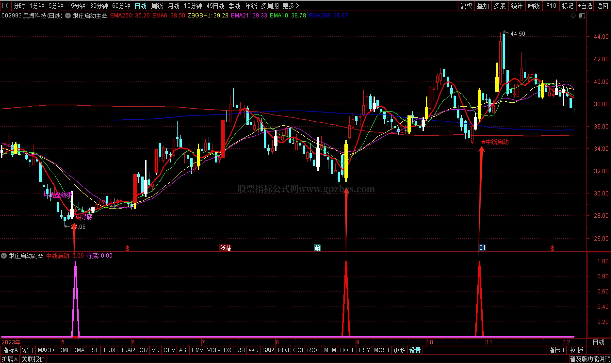611x364 pixels.
Task: Click the plus zoom-in button
Action: (593, 350)
